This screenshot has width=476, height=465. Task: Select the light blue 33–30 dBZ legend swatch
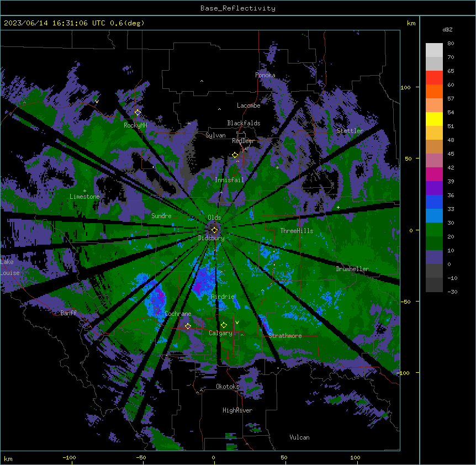coord(434,216)
